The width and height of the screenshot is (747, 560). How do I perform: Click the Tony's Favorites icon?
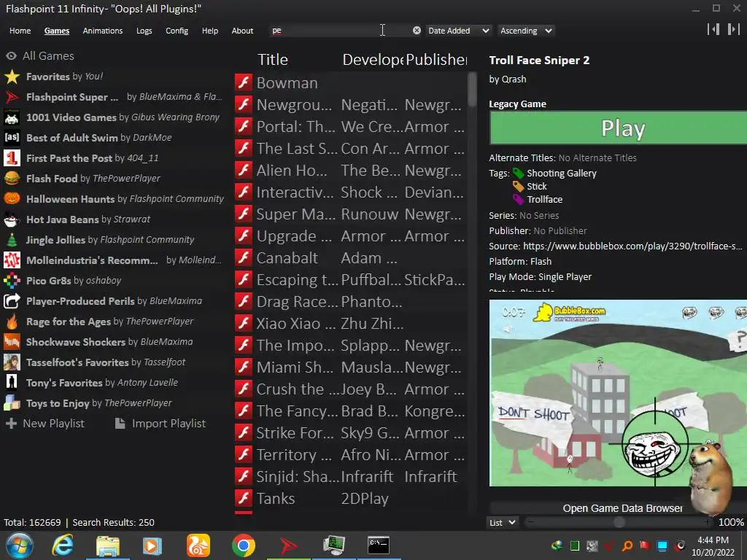[12, 382]
